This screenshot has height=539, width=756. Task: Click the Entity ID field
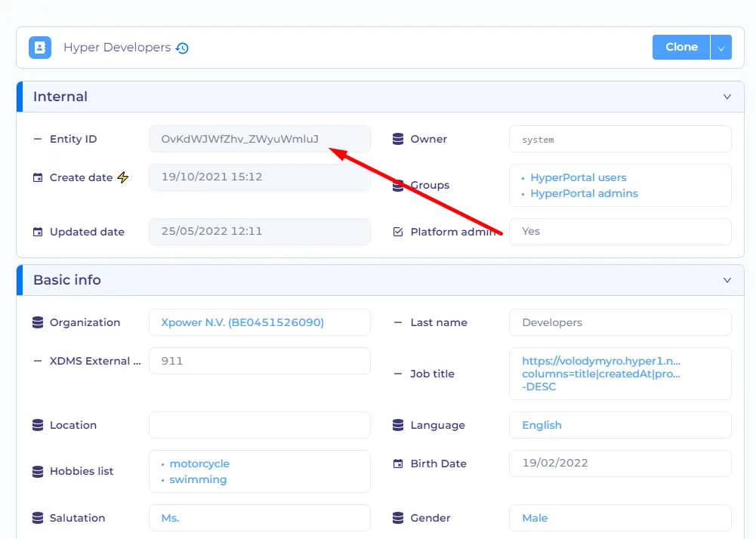260,139
